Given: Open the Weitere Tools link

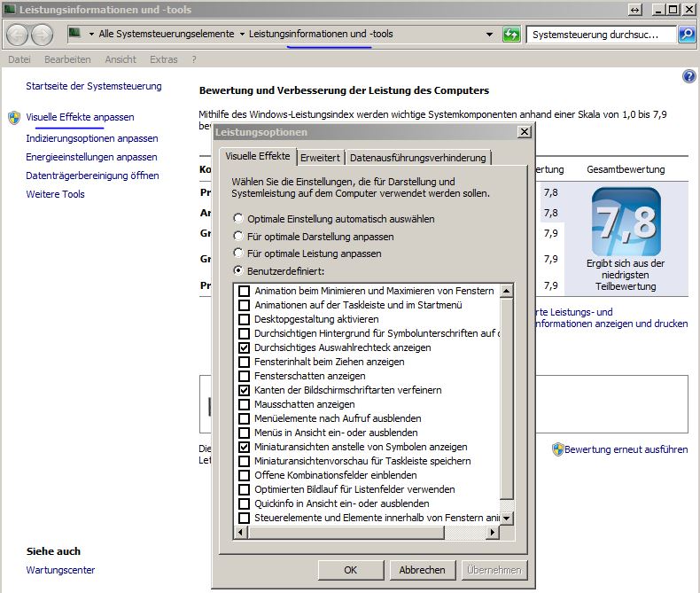Looking at the screenshot, I should point(55,194).
